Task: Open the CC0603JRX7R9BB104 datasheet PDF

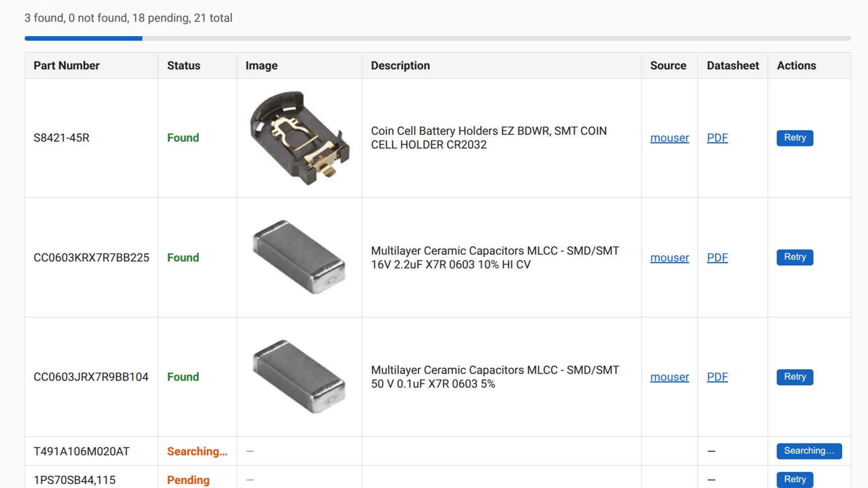Action: [717, 377]
